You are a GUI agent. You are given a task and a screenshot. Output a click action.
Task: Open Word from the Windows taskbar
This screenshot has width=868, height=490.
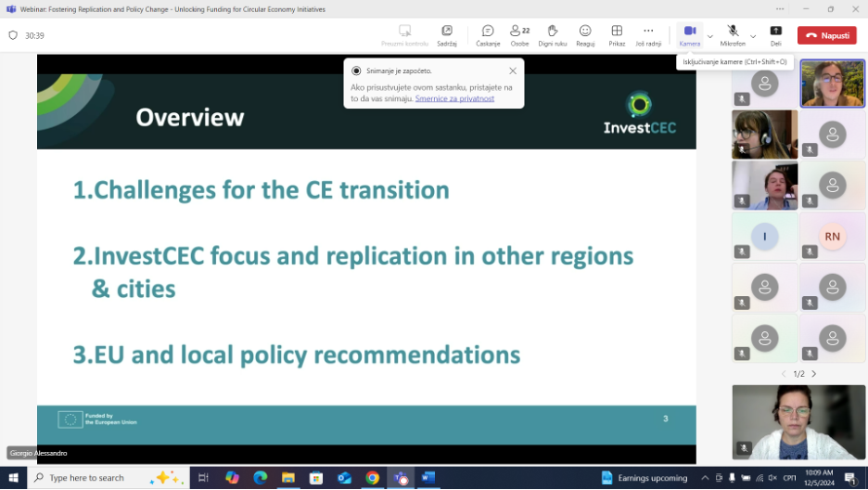[x=428, y=478]
